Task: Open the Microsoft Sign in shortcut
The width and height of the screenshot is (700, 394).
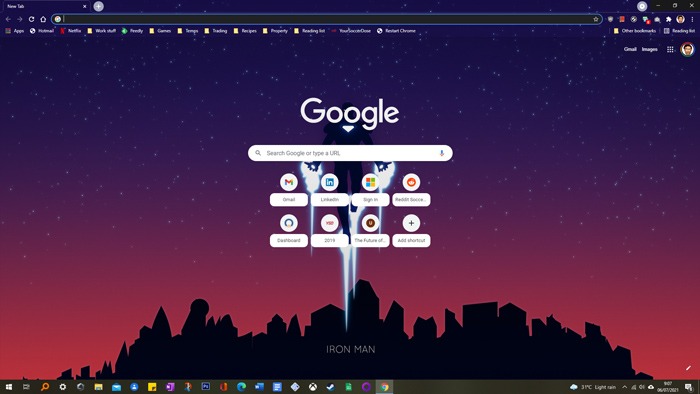Action: (371, 190)
